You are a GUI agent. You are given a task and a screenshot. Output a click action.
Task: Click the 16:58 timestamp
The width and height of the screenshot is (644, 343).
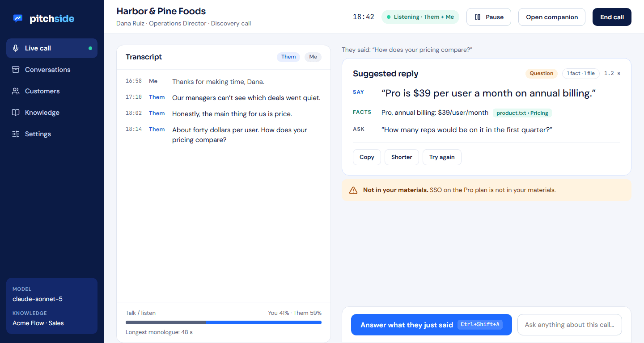click(134, 81)
